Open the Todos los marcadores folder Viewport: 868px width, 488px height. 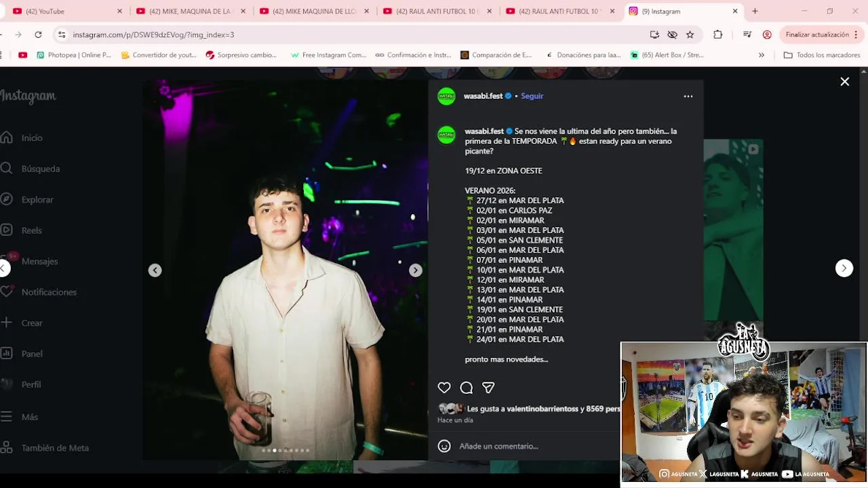(x=822, y=55)
